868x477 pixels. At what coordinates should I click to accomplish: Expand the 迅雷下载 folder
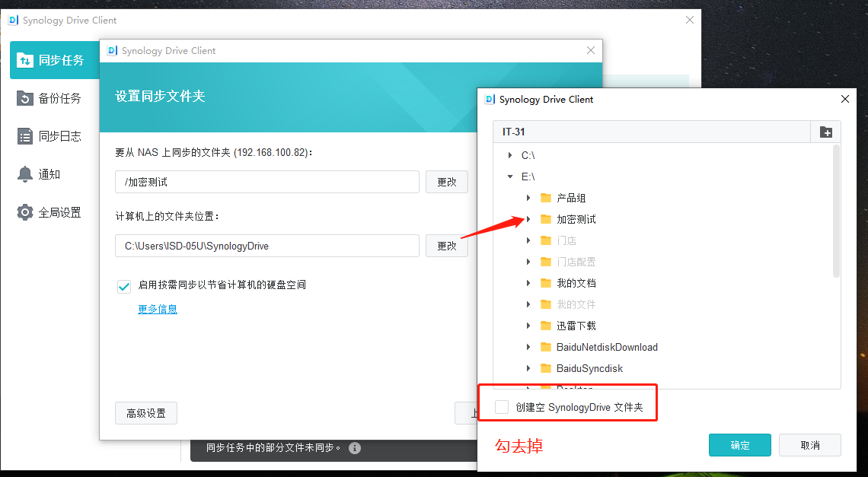pyautogui.click(x=528, y=326)
